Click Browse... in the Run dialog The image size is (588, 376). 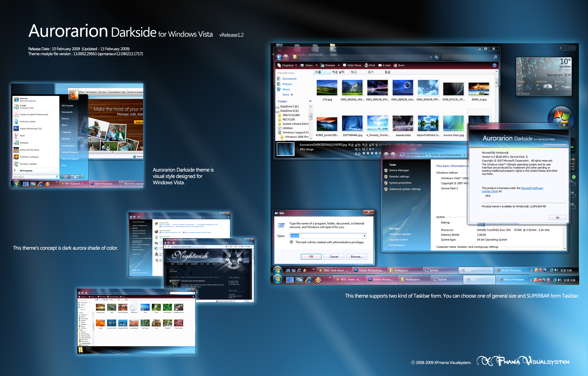pyautogui.click(x=356, y=256)
